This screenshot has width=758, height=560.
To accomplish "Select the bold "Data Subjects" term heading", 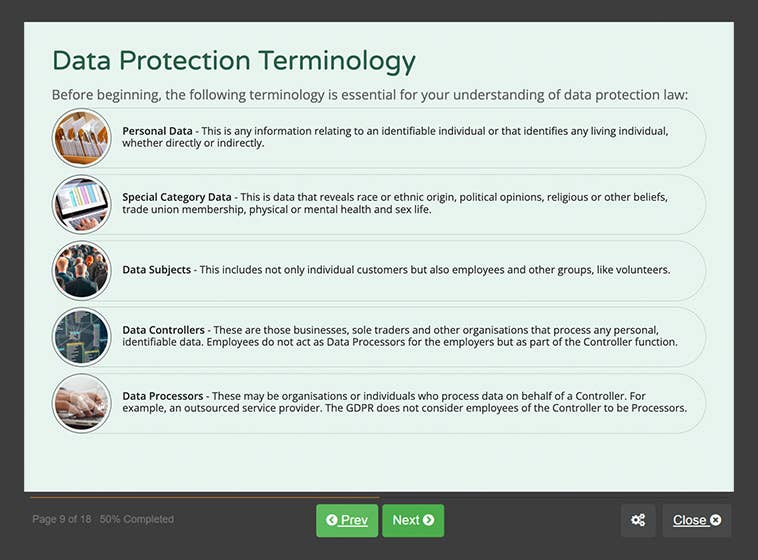I will point(157,270).
